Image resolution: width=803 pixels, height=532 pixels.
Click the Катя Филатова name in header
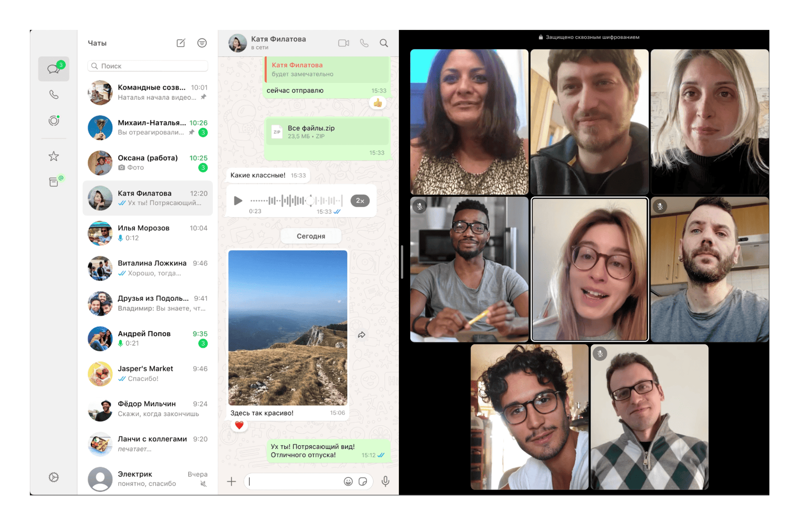[278, 39]
